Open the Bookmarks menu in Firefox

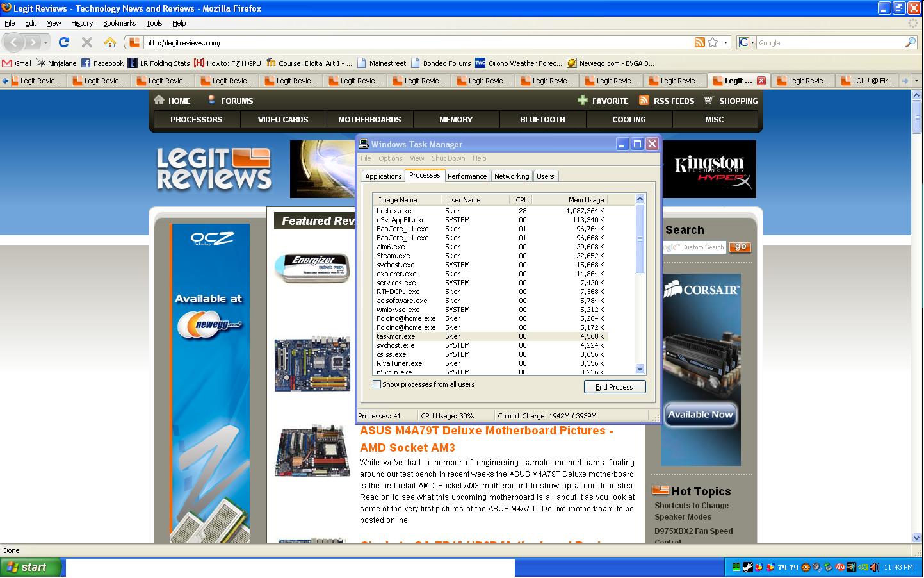pyautogui.click(x=119, y=23)
